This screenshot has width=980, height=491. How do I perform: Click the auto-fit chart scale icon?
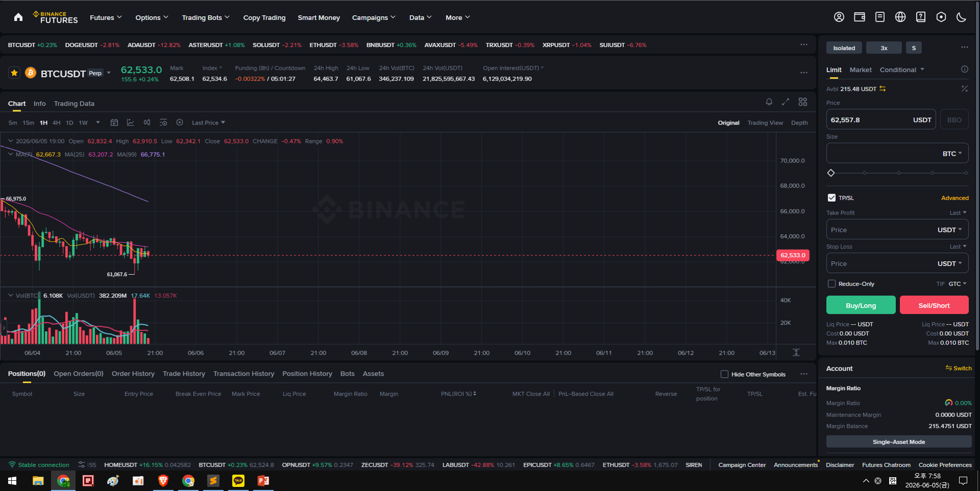pos(796,353)
